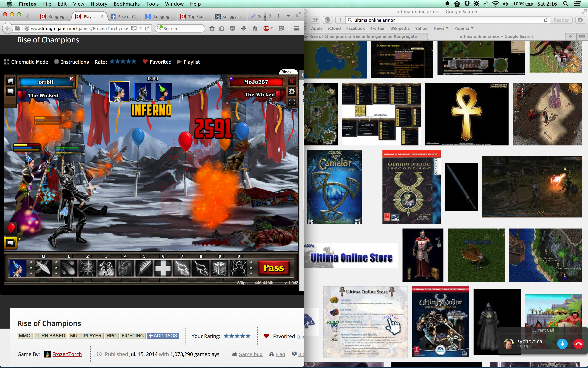Image resolution: width=588 pixels, height=368 pixels.
Task: Report a Game bug link
Action: pos(250,354)
